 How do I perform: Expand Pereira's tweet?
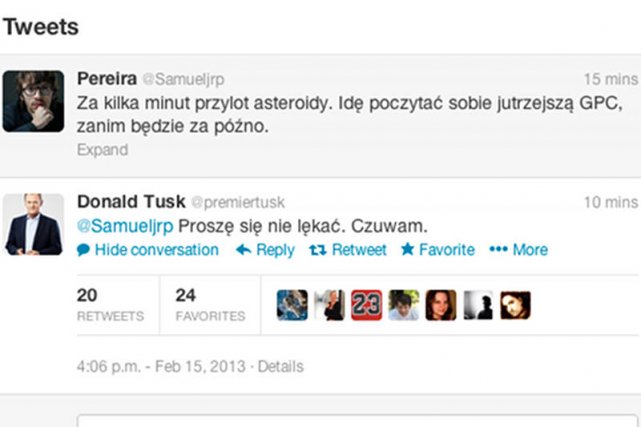point(102,150)
